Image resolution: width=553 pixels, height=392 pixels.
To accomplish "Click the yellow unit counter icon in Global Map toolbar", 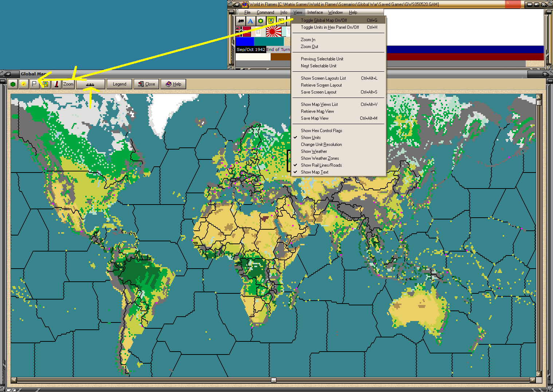I will click(45, 84).
